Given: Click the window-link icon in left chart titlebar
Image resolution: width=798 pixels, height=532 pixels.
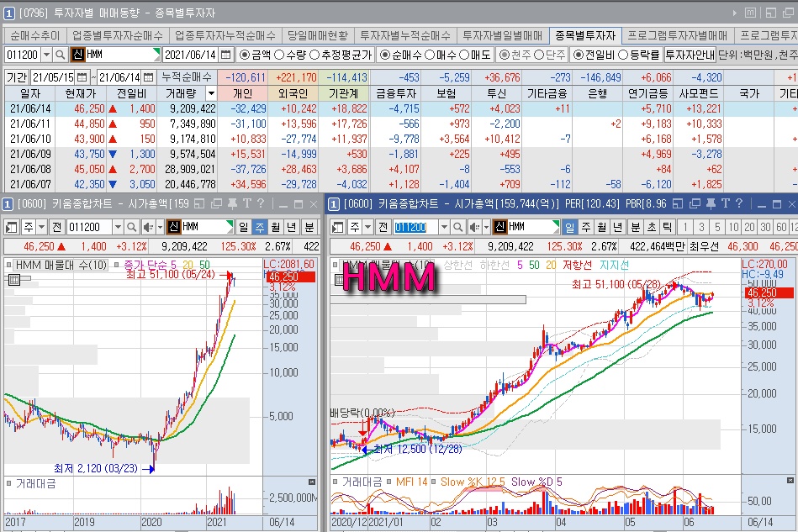Looking at the screenshot, I should click(216, 204).
